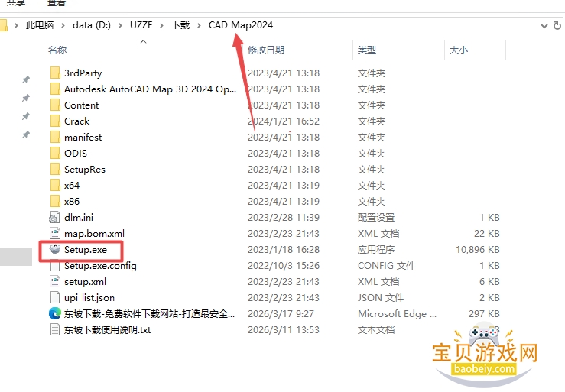Select the map.bom.xml file name

point(94,234)
